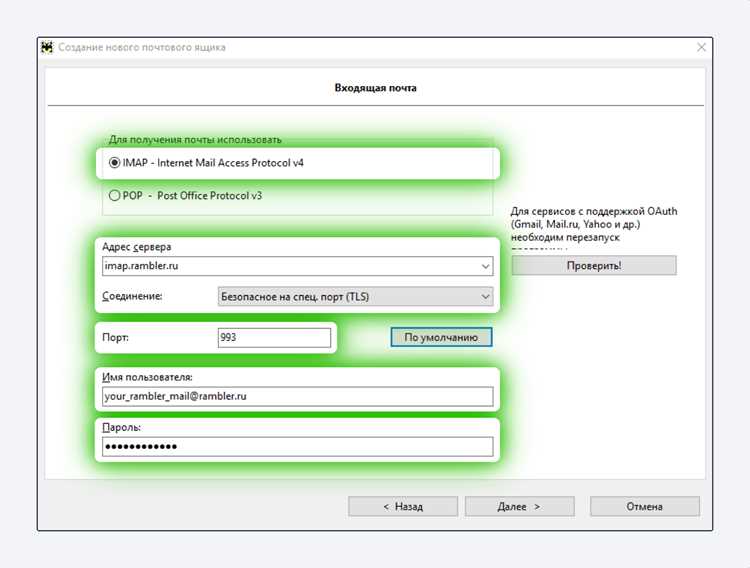Click the password field with dots
This screenshot has height=568, width=750.
(298, 446)
